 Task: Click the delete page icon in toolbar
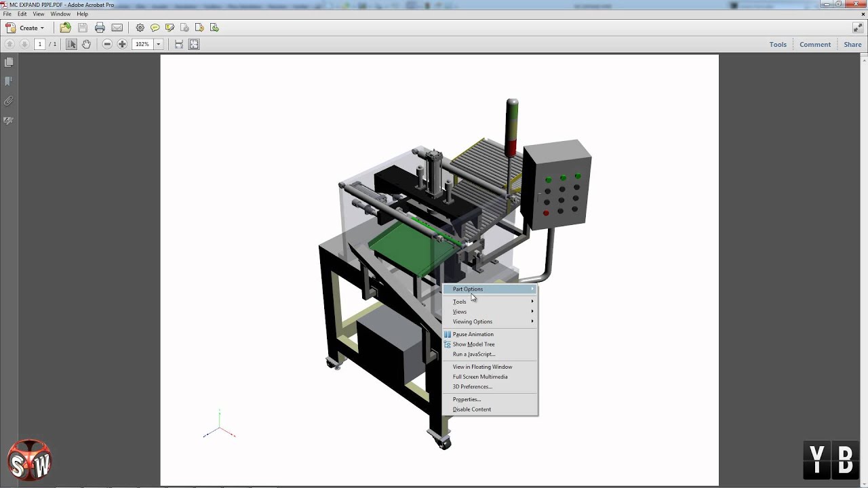pos(184,28)
